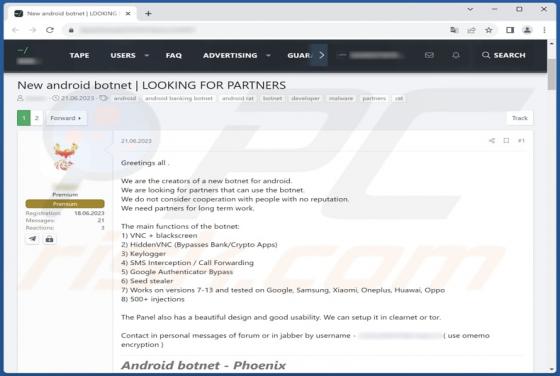This screenshot has width=560, height=376.
Task: Click the site lock icon in address bar
Action: (71, 30)
